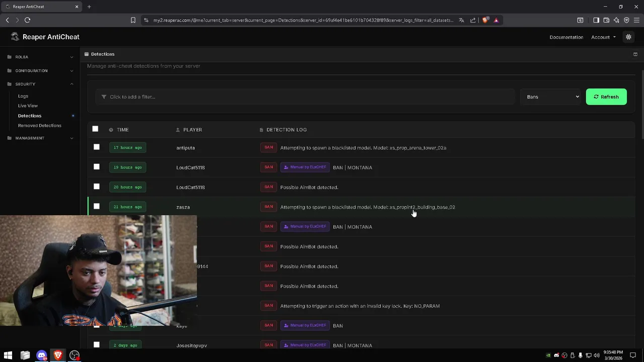Click the DETECTION LOG column header
The height and width of the screenshot is (362, 644).
[283, 130]
